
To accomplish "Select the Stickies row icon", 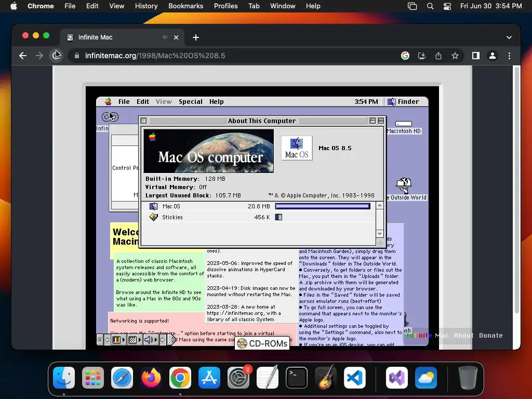I will click(153, 217).
